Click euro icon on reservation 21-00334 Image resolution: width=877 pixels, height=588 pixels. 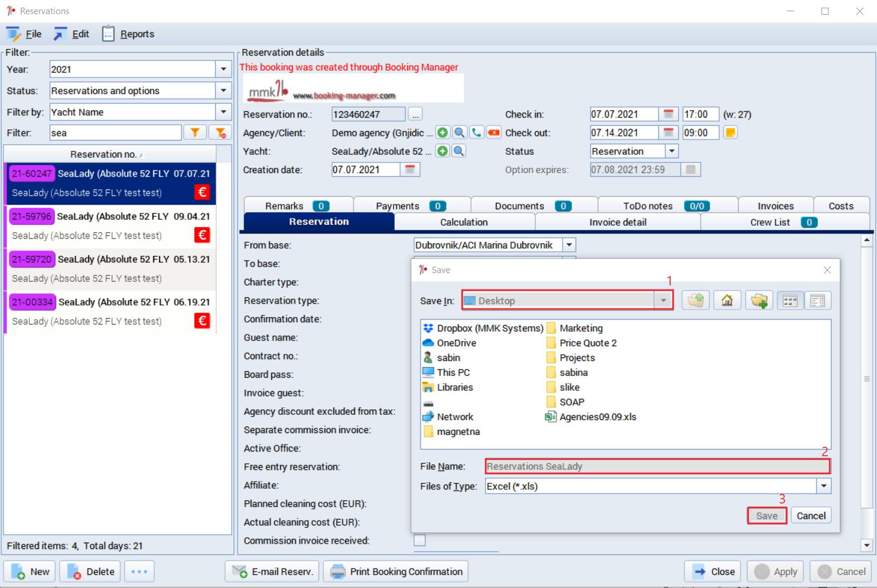202,321
